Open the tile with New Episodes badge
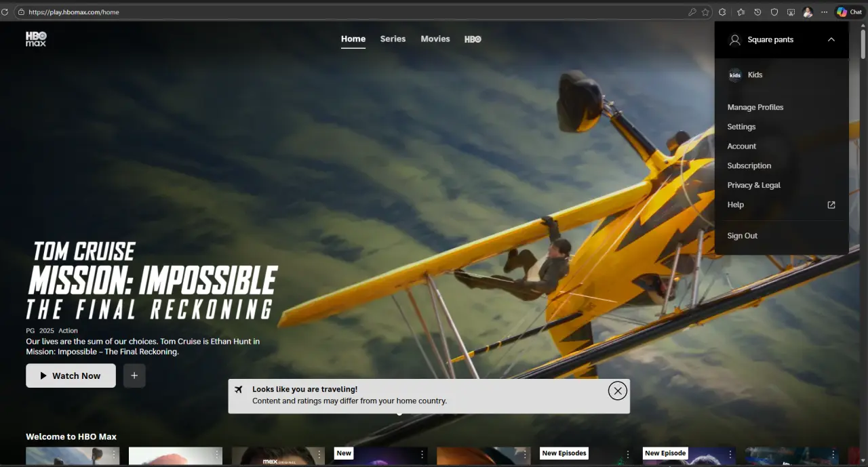 tap(587, 456)
